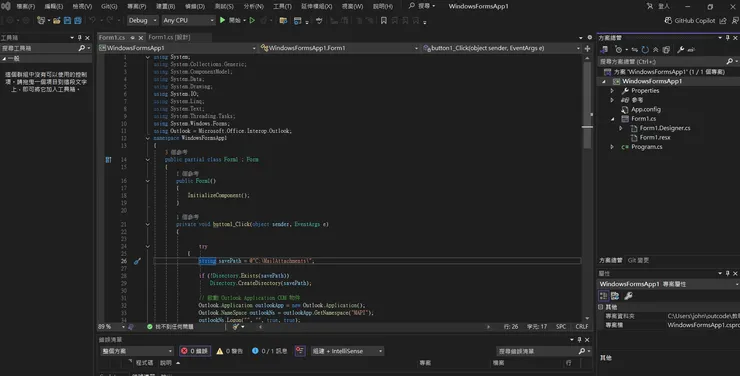Click the wrench Properties icon in Solution Explorer toolbar
This screenshot has height=376, width=740.
(681, 50)
